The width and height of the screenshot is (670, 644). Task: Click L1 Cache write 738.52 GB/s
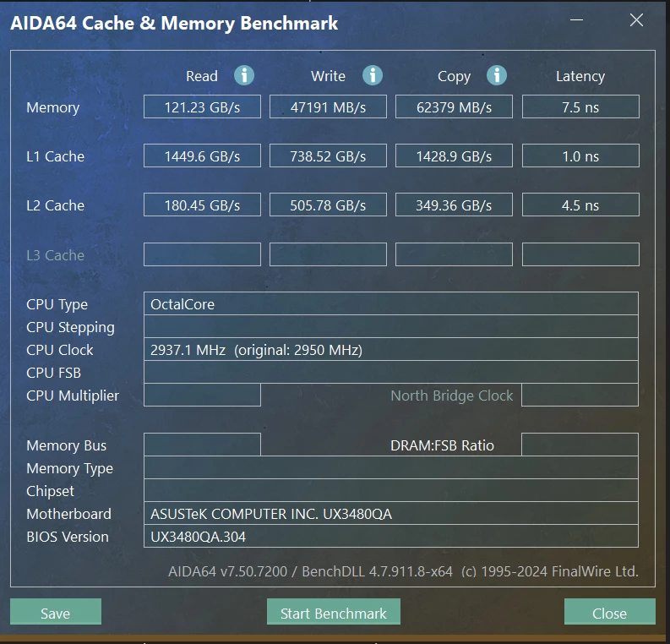click(x=328, y=156)
